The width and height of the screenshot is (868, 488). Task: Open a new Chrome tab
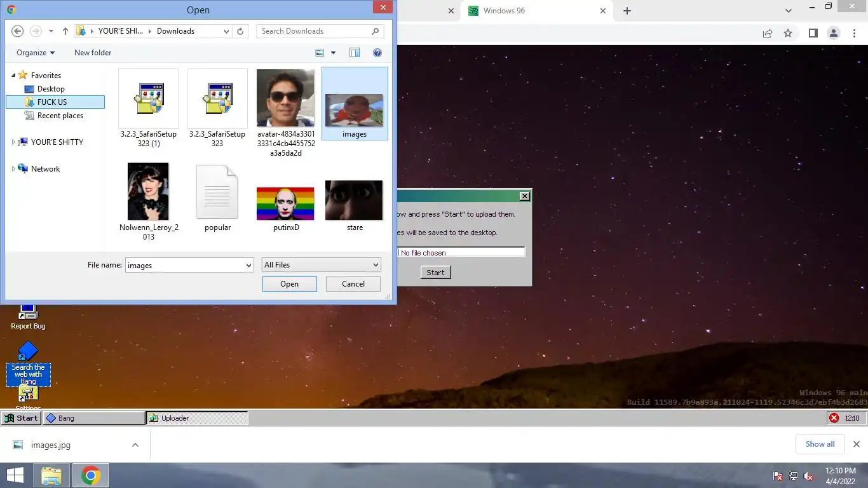coord(627,11)
